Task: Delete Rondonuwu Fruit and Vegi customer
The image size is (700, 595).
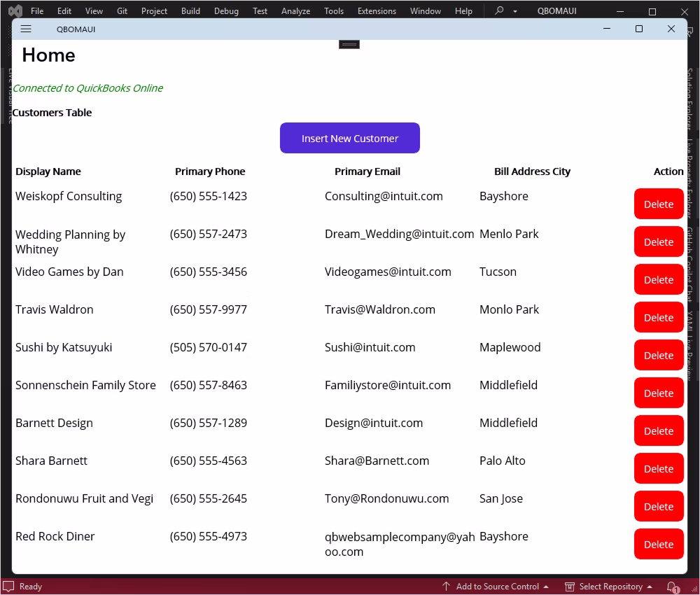Action: [659, 506]
